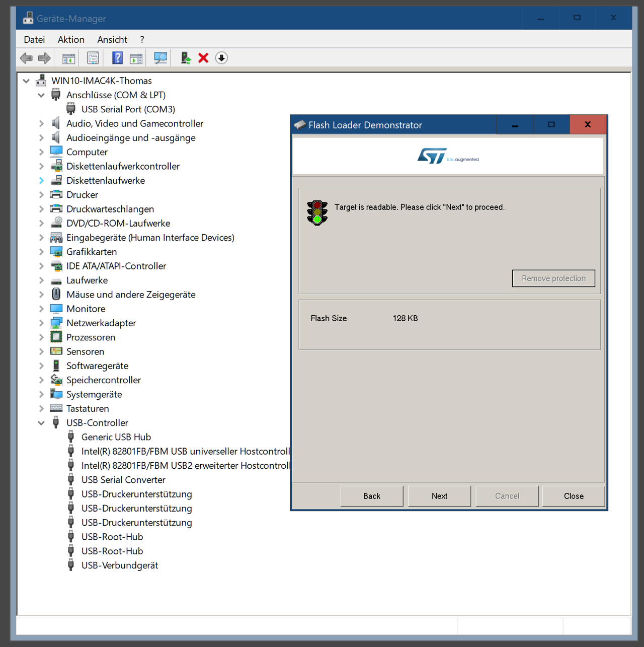Viewport: 644px width, 647px height.
Task: Click the disable device down-arrow icon
Action: point(221,58)
